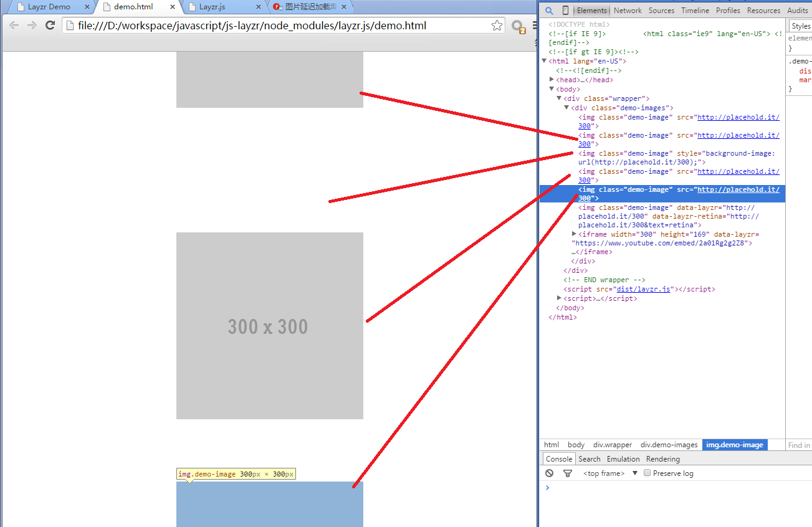The image size is (812, 527).
Task: Select div.demo-images in the breadcrumb bar
Action: (669, 445)
